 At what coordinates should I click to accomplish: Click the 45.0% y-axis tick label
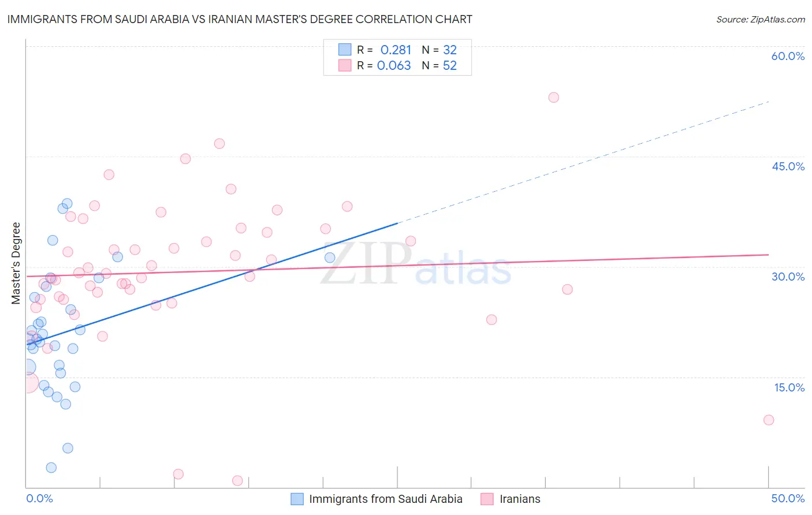click(788, 166)
